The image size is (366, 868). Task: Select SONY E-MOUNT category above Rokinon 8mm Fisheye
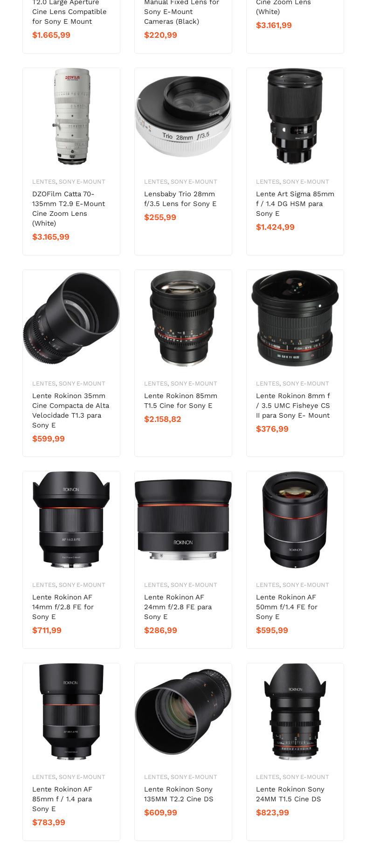[305, 384]
